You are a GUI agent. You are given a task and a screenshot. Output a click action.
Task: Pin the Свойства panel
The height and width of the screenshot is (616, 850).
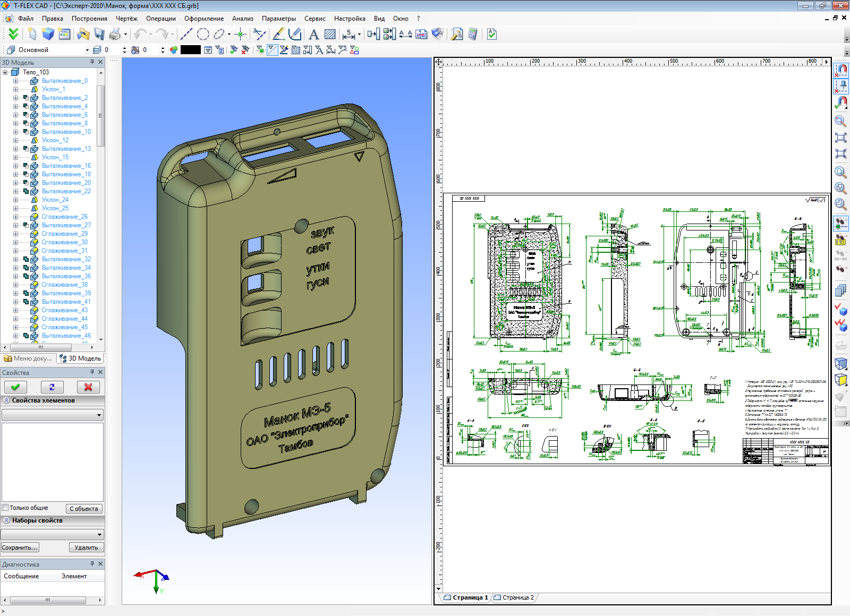[x=92, y=372]
